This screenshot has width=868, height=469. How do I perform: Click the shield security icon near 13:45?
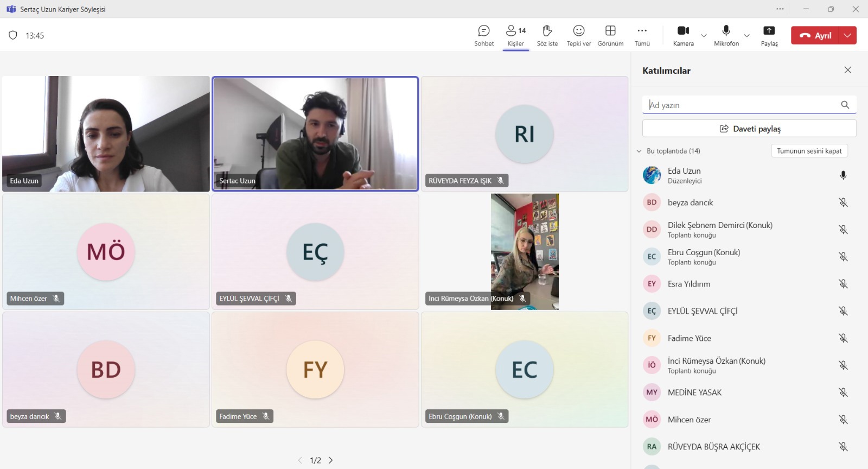click(13, 35)
